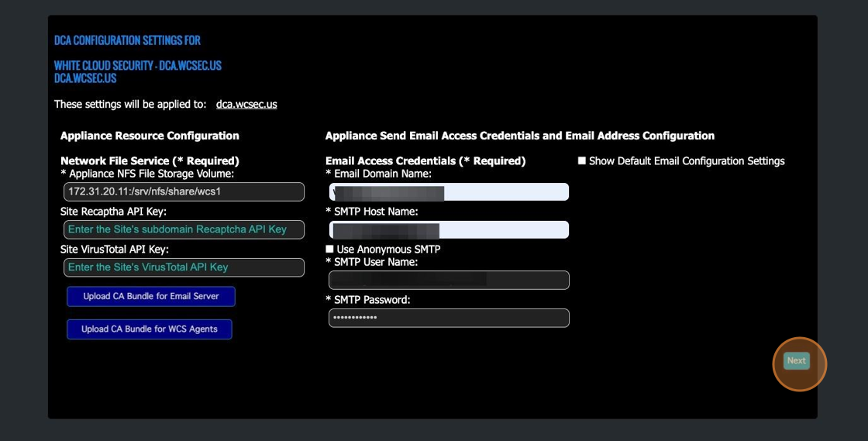Select the Site VirusTotal API Key input
The height and width of the screenshot is (441, 868).
click(x=184, y=267)
